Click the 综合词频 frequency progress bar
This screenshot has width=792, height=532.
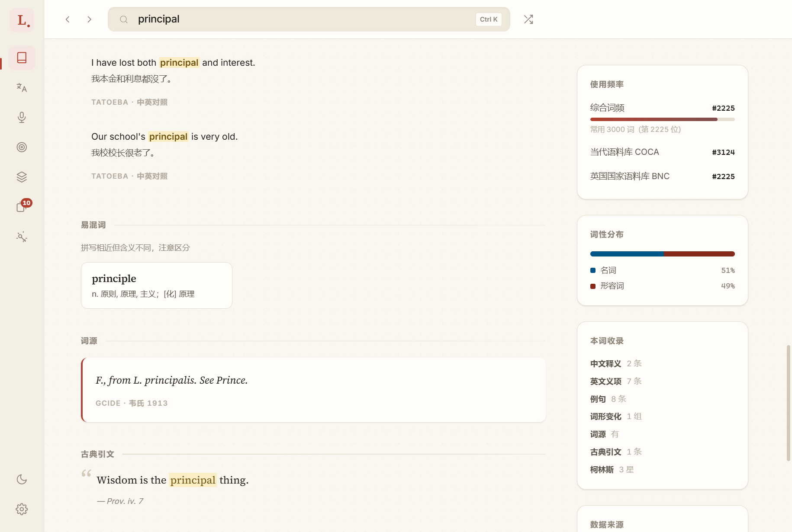point(663,119)
